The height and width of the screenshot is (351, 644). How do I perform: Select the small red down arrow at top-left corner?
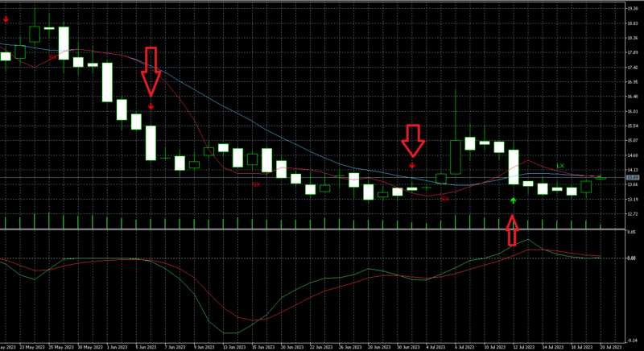(6, 19)
